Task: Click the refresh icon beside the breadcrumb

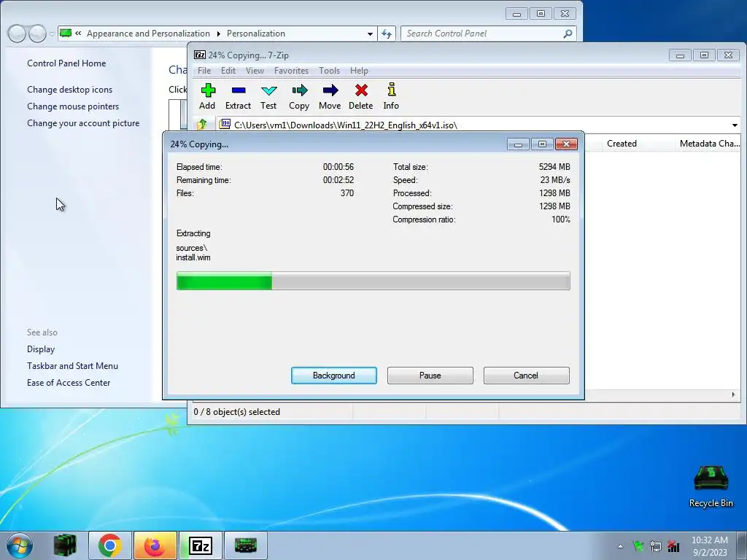Action: pyautogui.click(x=387, y=34)
